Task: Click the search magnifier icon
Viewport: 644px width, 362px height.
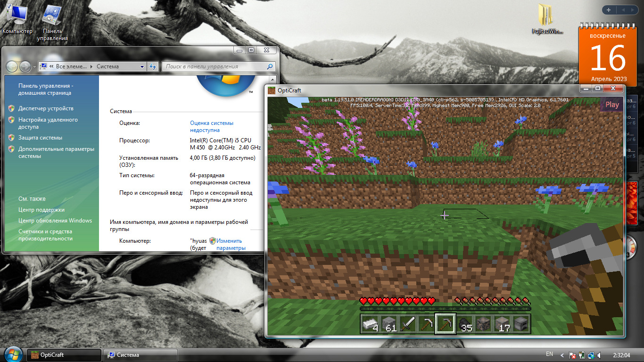Action: pyautogui.click(x=270, y=67)
